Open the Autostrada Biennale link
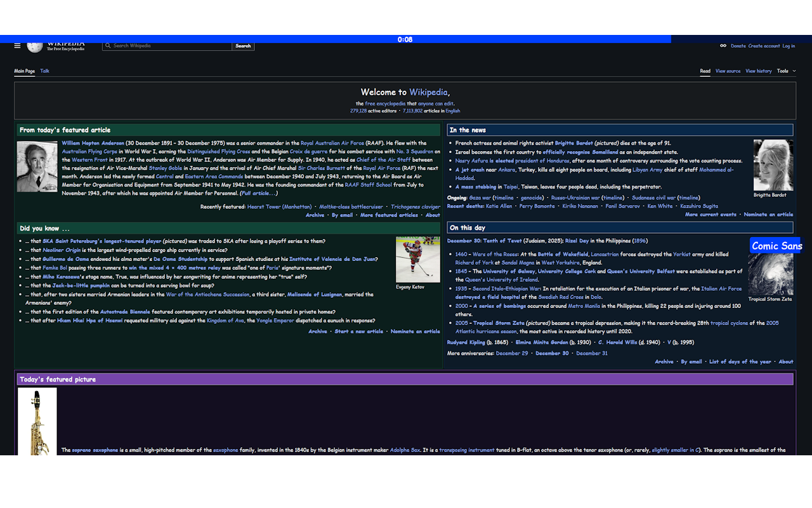Screen dimensions: 812x508 [x=126, y=312]
